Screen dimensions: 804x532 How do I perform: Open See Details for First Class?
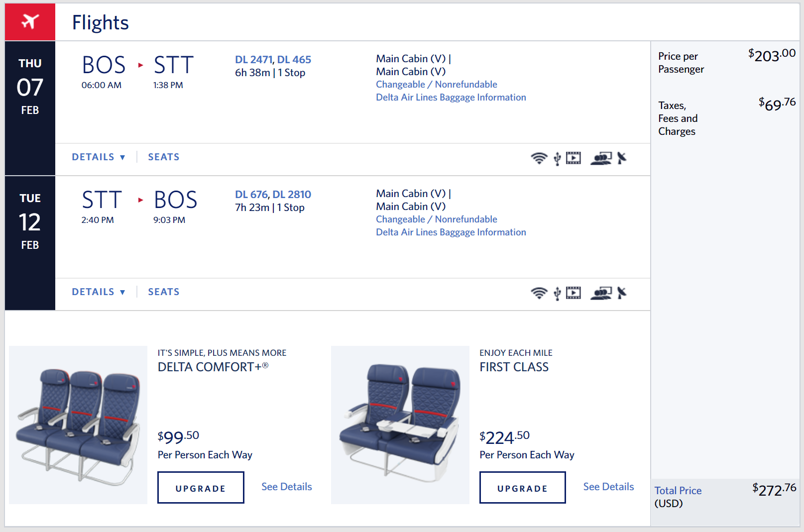click(608, 487)
